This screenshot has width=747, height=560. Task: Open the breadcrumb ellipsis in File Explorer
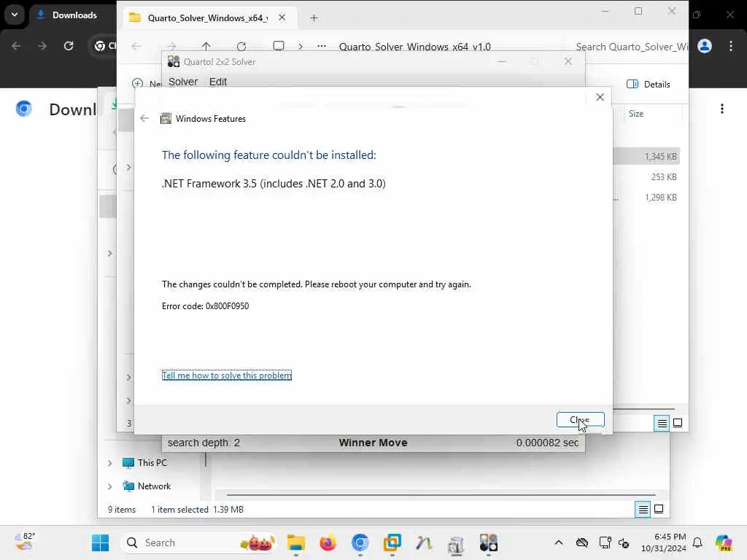click(322, 46)
